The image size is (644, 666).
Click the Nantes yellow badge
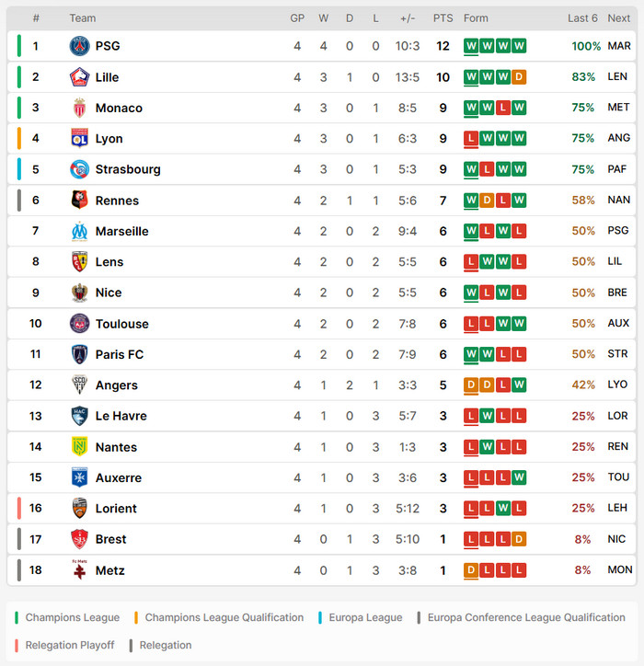point(79,447)
